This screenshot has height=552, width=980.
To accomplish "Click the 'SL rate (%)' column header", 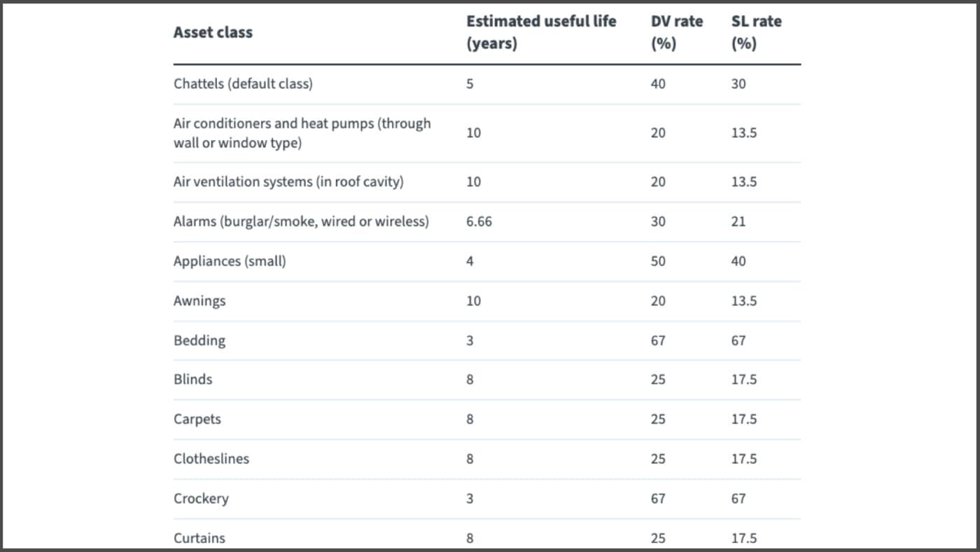I will [756, 32].
